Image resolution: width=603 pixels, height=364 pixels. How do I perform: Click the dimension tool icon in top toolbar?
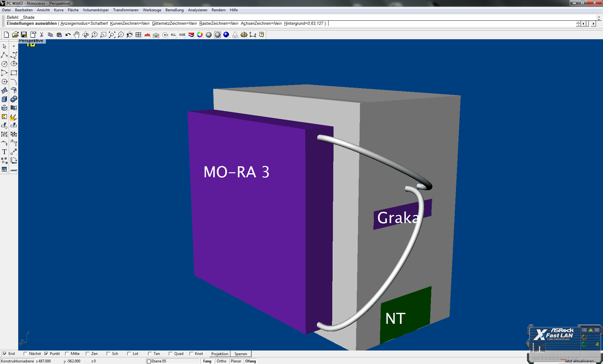tap(253, 35)
